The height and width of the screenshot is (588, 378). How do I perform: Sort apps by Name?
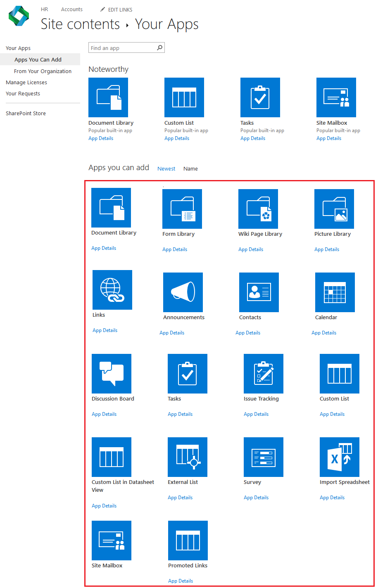(x=190, y=168)
